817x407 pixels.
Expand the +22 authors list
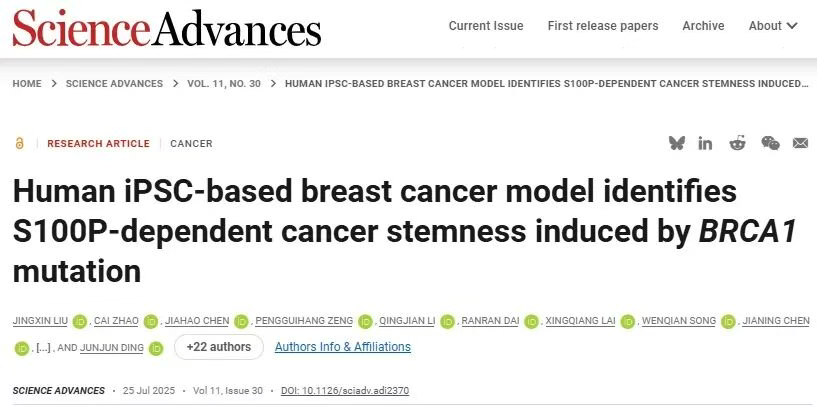point(218,347)
